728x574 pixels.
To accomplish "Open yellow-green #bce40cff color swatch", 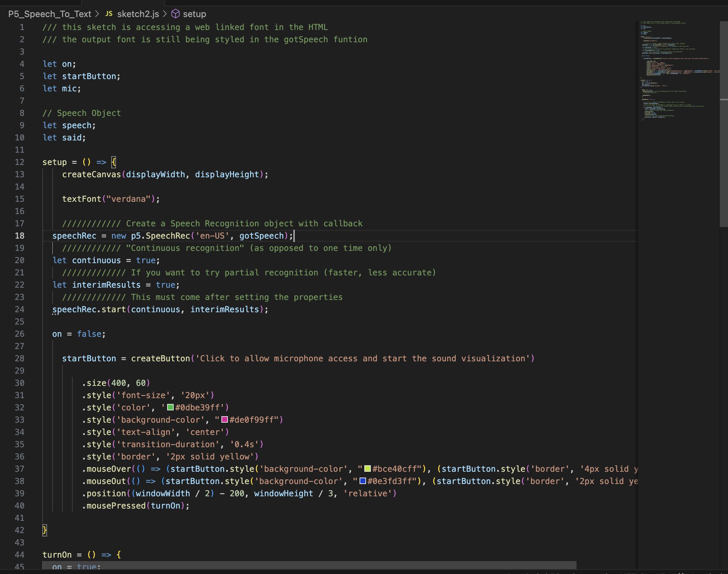I will pos(367,468).
